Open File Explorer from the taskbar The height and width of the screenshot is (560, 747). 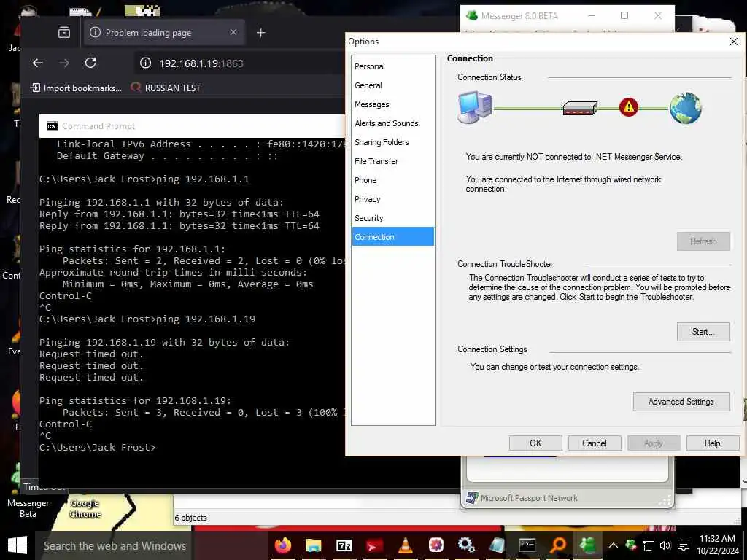coord(313,545)
